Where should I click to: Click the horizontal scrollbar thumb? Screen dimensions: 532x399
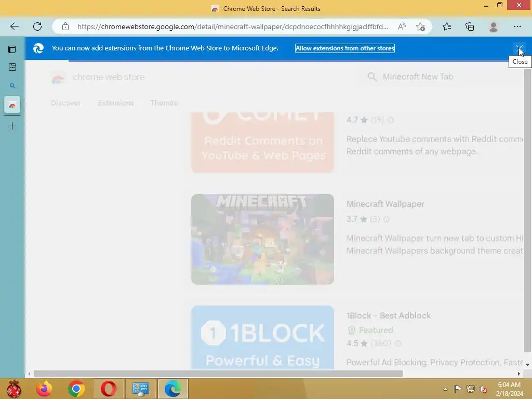(218, 374)
